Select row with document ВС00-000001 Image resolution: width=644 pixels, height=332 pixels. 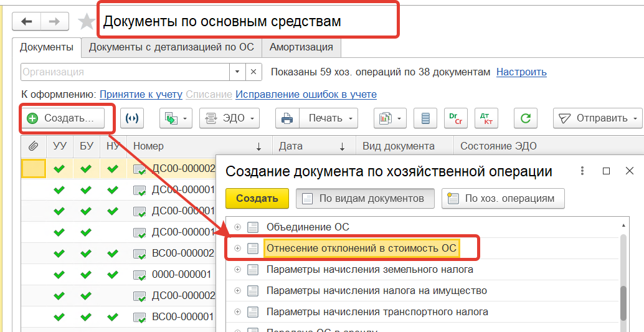(119, 317)
